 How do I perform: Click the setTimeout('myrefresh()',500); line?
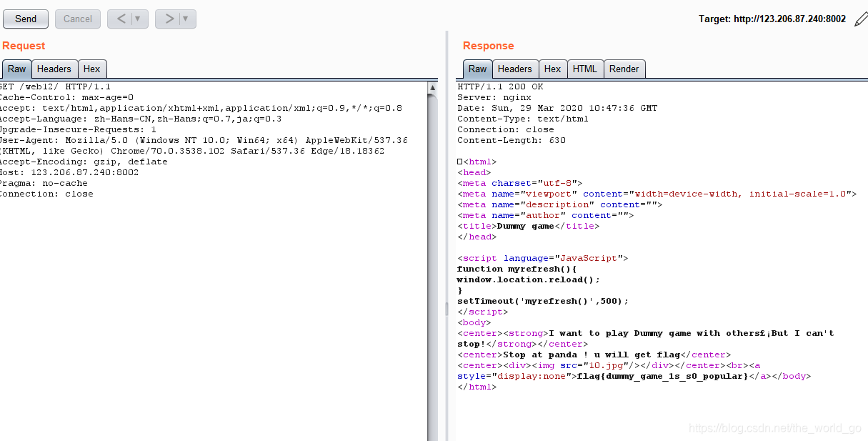(x=543, y=301)
